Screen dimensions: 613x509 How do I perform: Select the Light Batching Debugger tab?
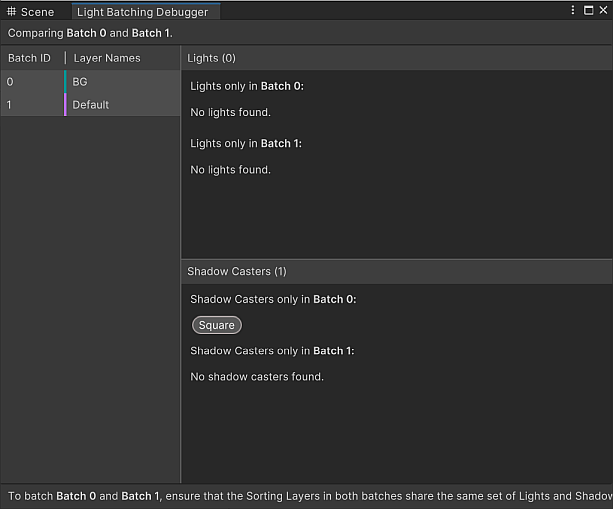(142, 12)
